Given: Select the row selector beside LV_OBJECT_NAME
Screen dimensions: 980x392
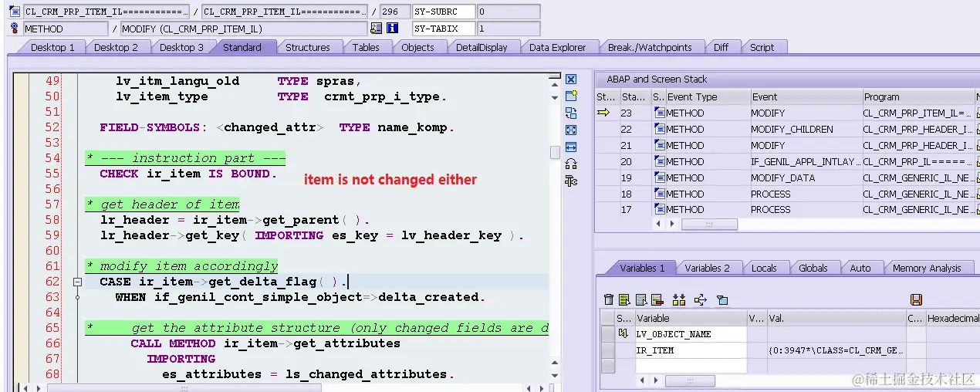Looking at the screenshot, I should click(x=607, y=334).
